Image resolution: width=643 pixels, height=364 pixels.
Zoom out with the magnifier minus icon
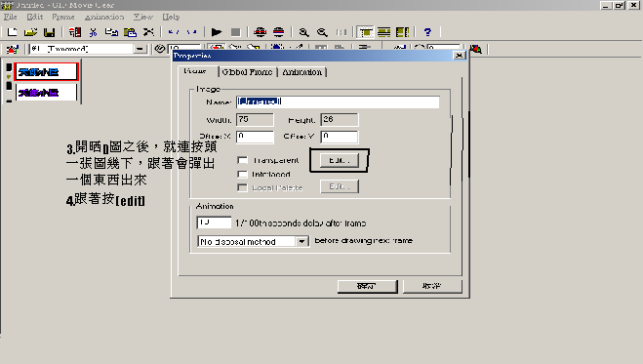point(322,32)
